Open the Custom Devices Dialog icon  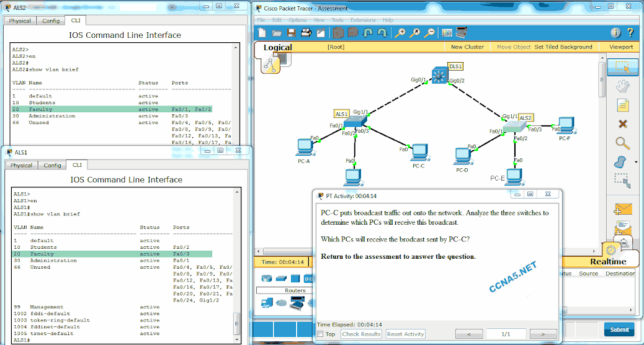pyautogui.click(x=462, y=32)
